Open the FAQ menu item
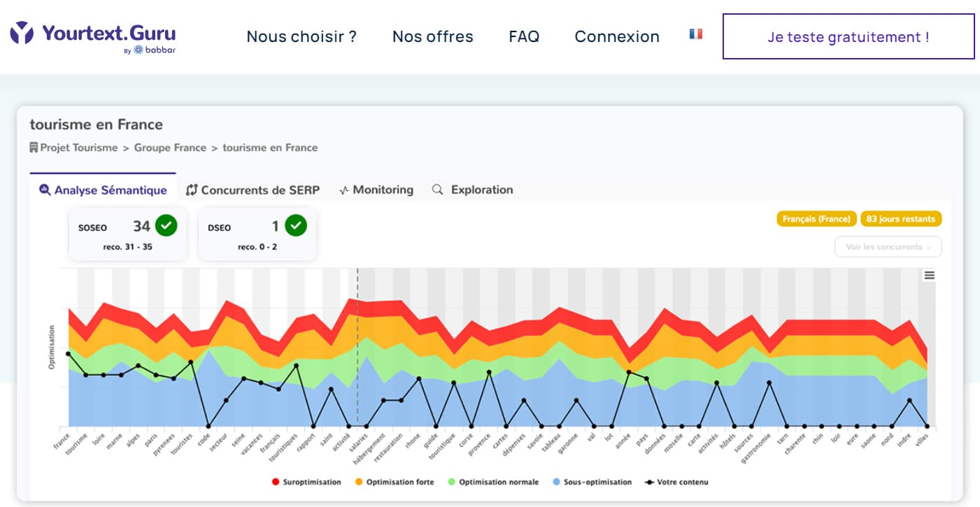This screenshot has width=980, height=507. [524, 36]
